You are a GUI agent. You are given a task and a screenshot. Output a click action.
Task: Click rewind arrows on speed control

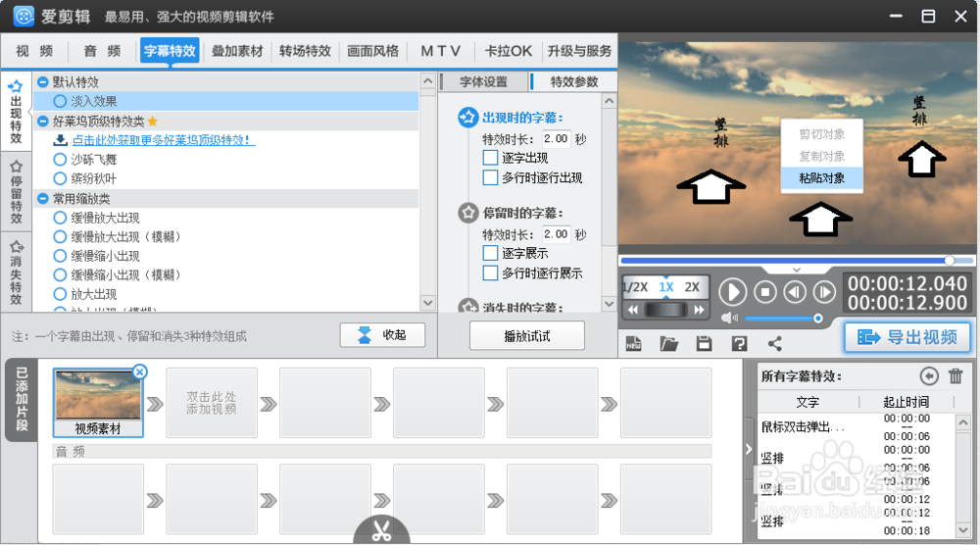click(x=632, y=310)
